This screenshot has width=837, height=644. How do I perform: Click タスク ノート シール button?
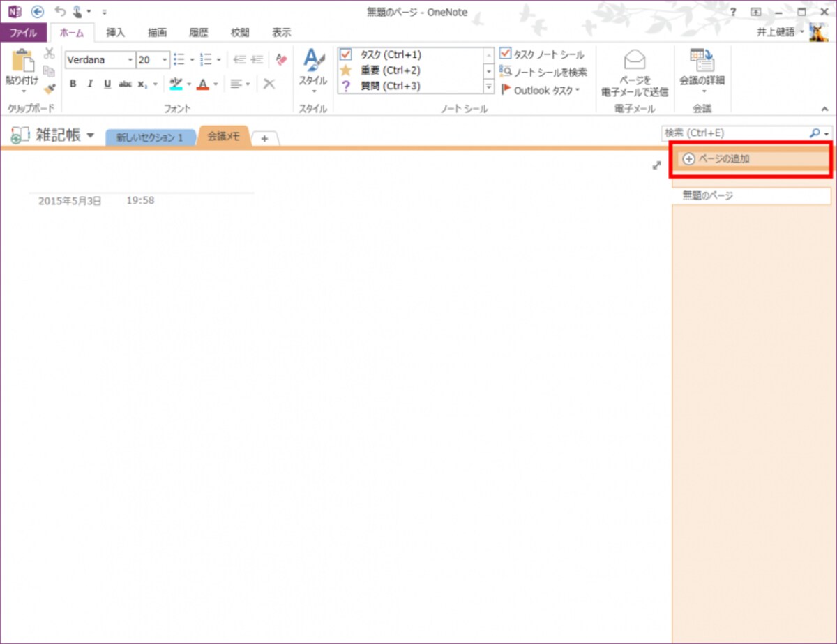point(542,54)
